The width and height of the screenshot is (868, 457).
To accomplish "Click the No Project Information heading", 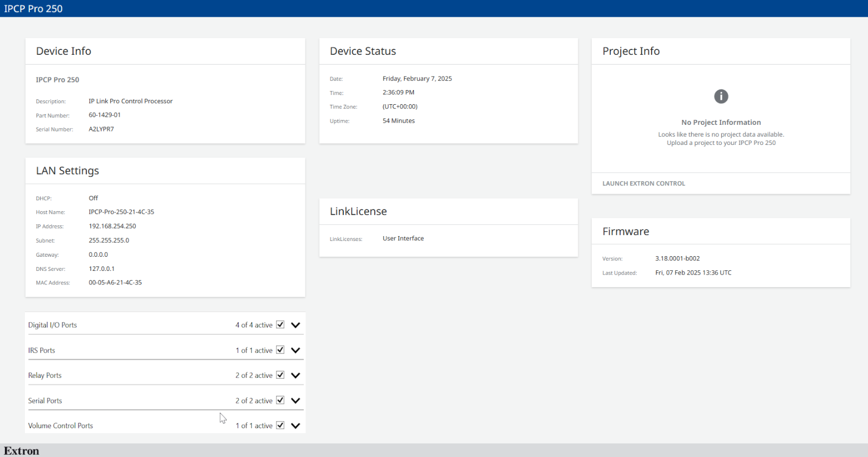I will 721,123.
